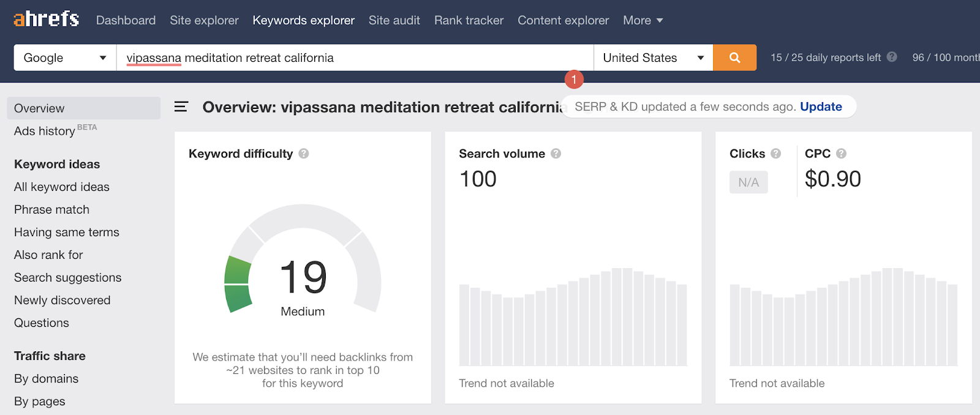Open Rank tracker
The height and width of the screenshot is (415, 980).
click(x=469, y=20)
